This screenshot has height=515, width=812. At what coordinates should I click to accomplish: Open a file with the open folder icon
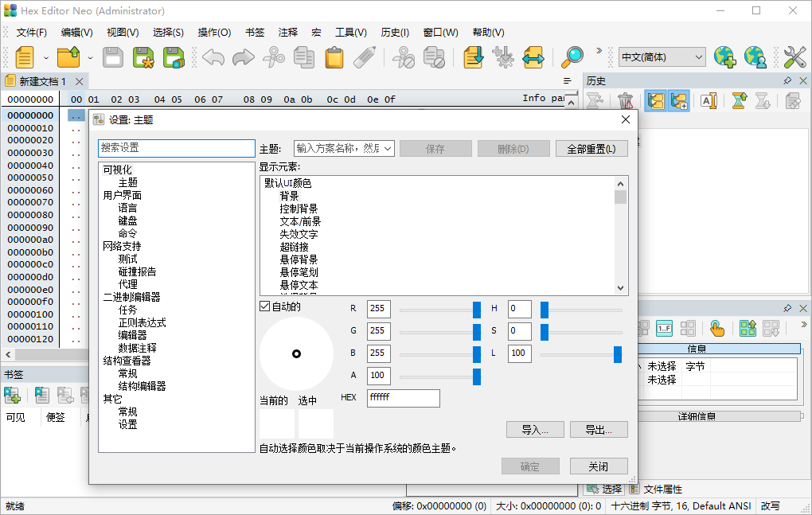pyautogui.click(x=68, y=57)
